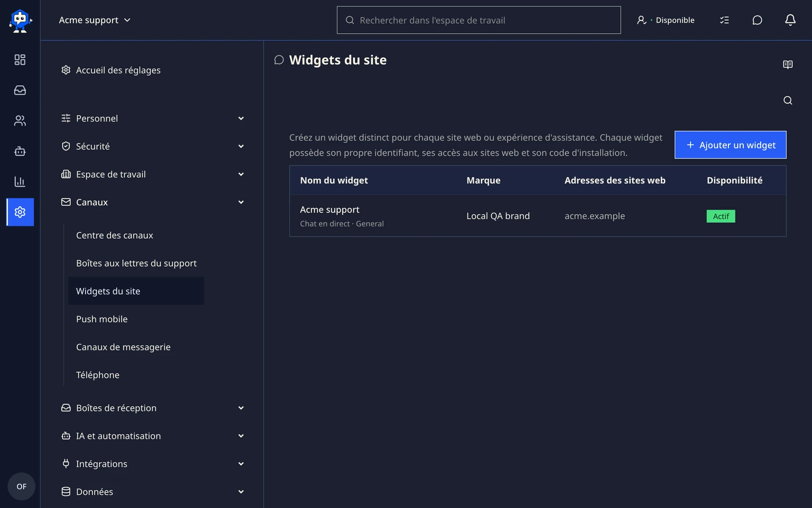Open the notifications bell icon
Screen dimensions: 812x508
click(x=790, y=20)
